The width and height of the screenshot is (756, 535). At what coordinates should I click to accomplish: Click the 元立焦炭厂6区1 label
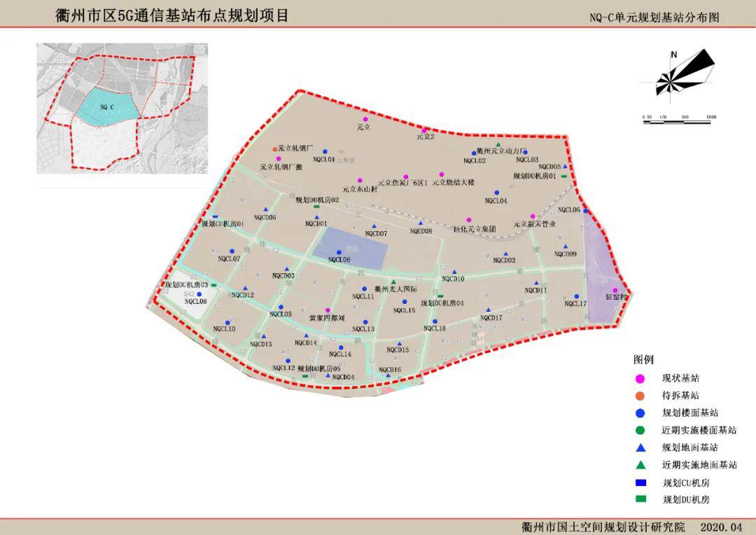click(x=402, y=183)
